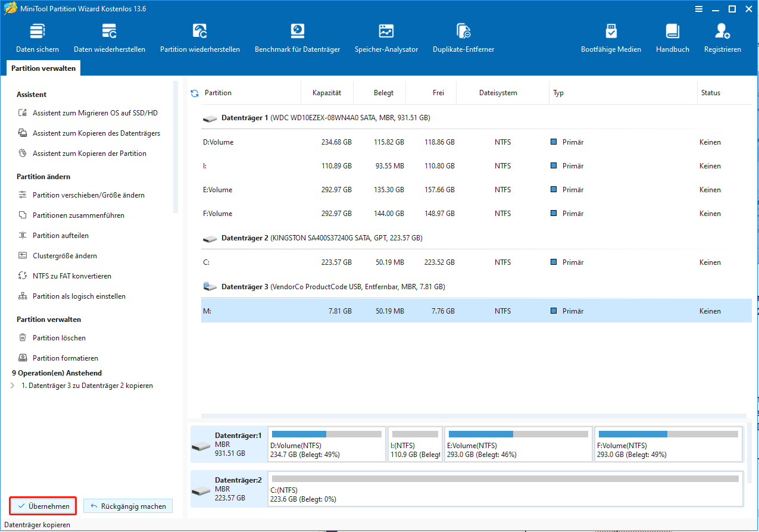Refresh the partition list icon
The height and width of the screenshot is (532, 759).
194,93
